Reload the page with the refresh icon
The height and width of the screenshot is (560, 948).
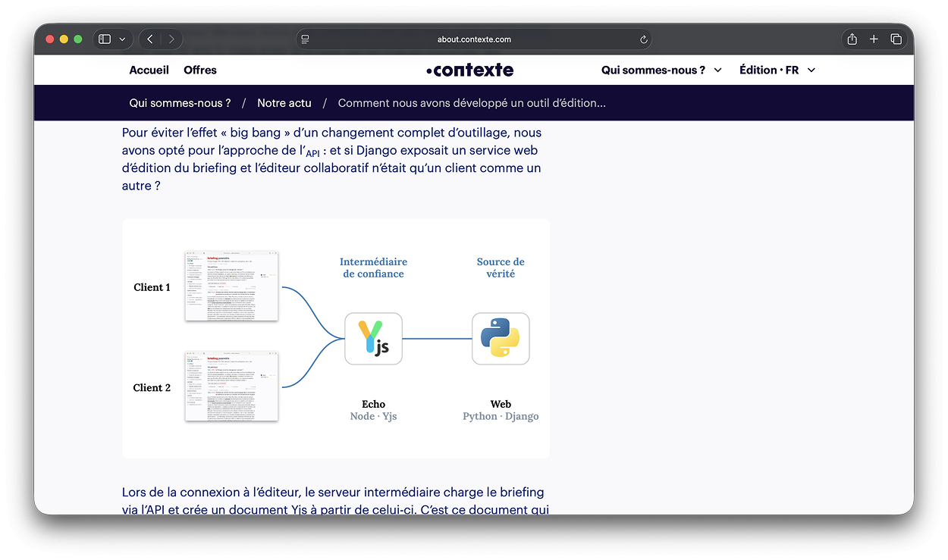click(x=644, y=39)
